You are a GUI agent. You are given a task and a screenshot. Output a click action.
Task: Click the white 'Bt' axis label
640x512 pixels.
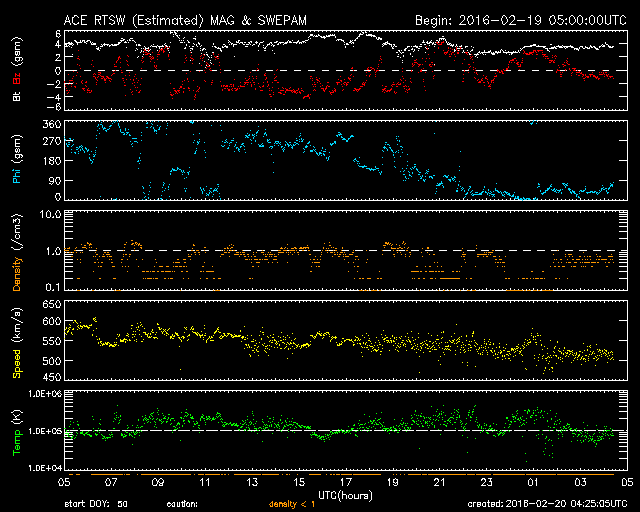point(17,96)
